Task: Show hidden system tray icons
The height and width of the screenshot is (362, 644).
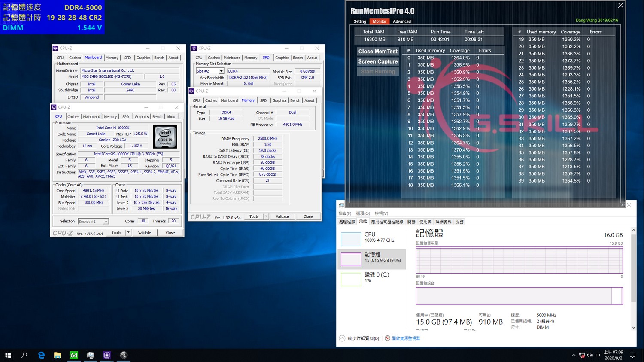Action: 574,355
